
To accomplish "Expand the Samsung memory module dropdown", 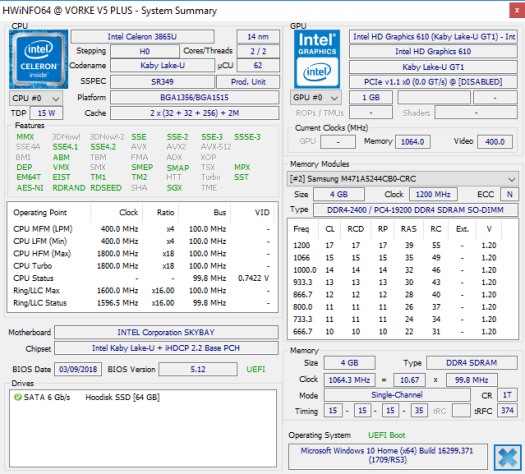I will pos(403,179).
